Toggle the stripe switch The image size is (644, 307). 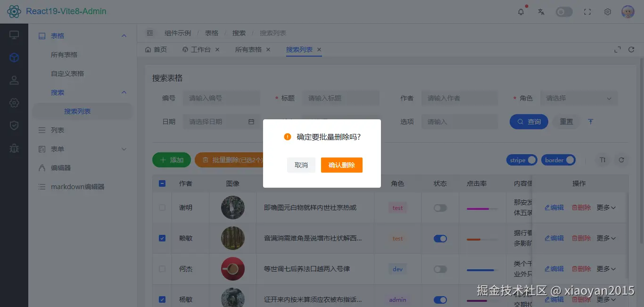[x=522, y=160]
